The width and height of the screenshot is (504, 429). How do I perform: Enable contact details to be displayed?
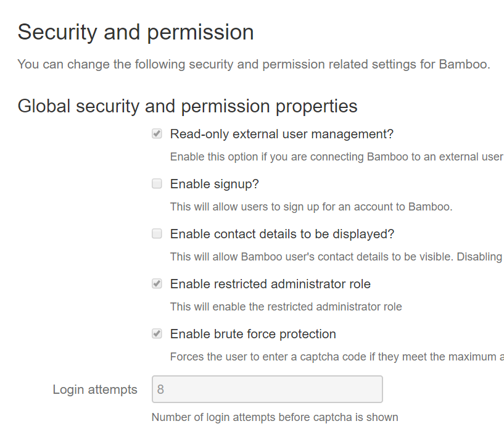157,233
